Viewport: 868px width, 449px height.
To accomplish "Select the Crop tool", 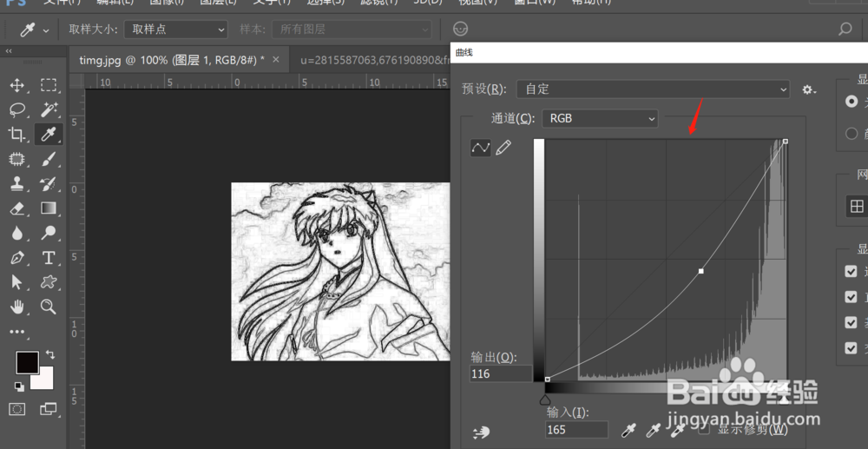I will point(17,134).
